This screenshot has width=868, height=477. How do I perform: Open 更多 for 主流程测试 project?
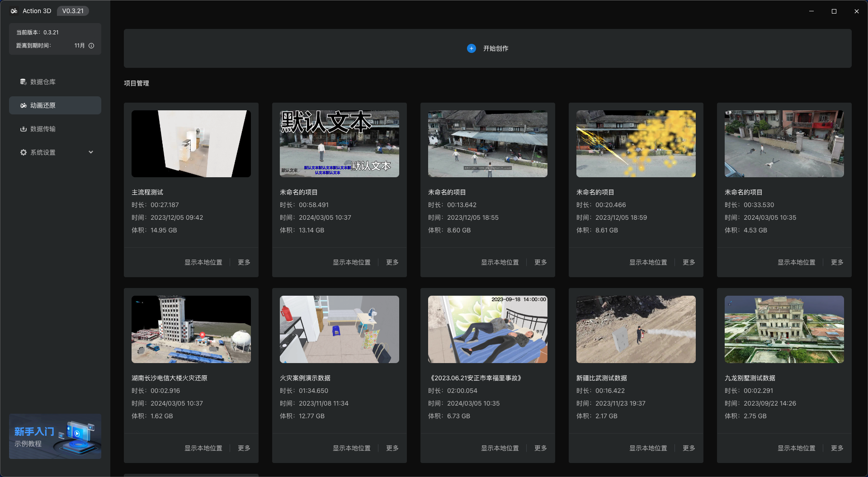pos(244,262)
